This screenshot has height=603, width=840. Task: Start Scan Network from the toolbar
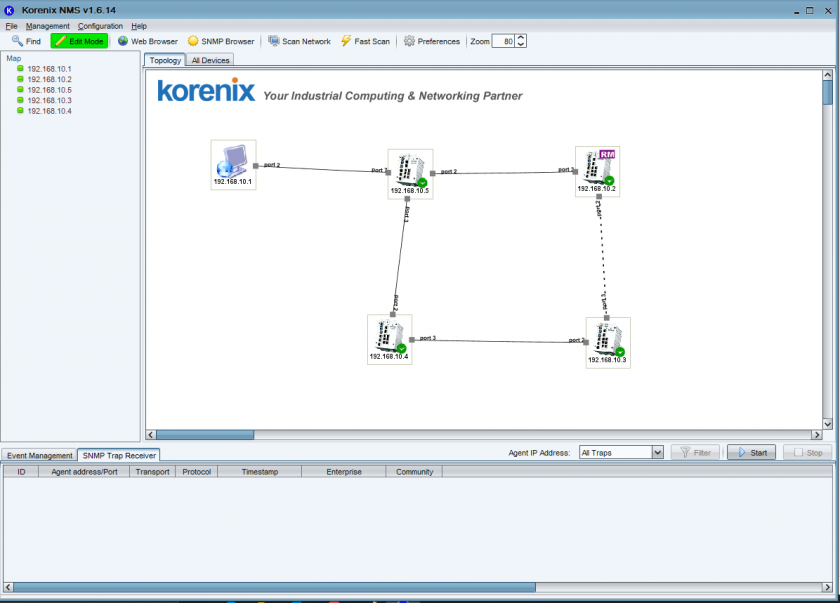pyautogui.click(x=299, y=41)
